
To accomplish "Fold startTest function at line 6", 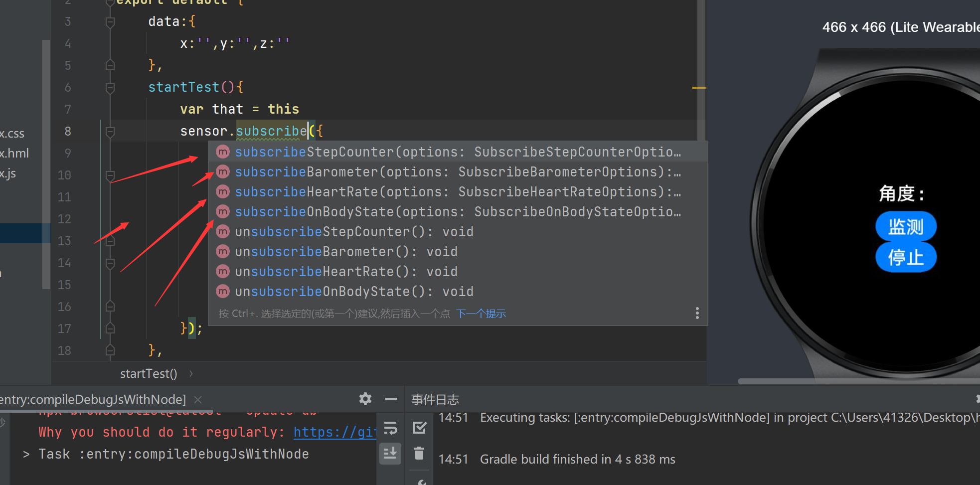I will 110,88.
